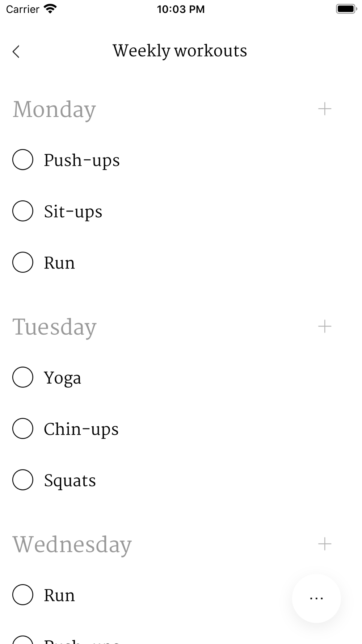Complete the Yoga task checkbox
Screen dimensions: 362x644
tap(23, 377)
